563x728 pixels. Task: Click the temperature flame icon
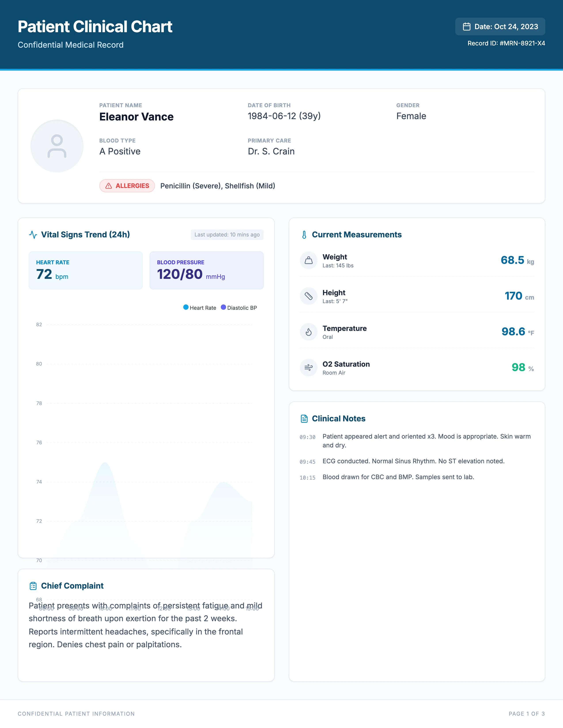tap(309, 332)
